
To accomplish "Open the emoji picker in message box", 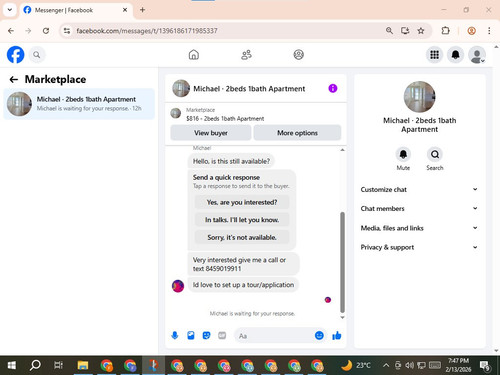I will click(x=319, y=335).
